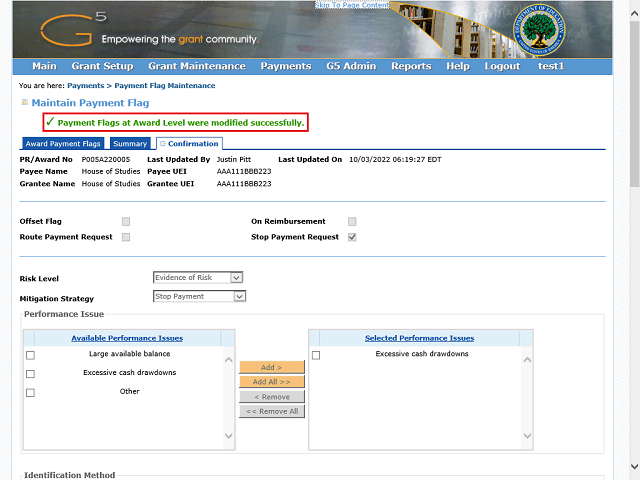The image size is (640, 480).
Task: Click the Grantee Name value House of Studies
Action: [x=111, y=184]
